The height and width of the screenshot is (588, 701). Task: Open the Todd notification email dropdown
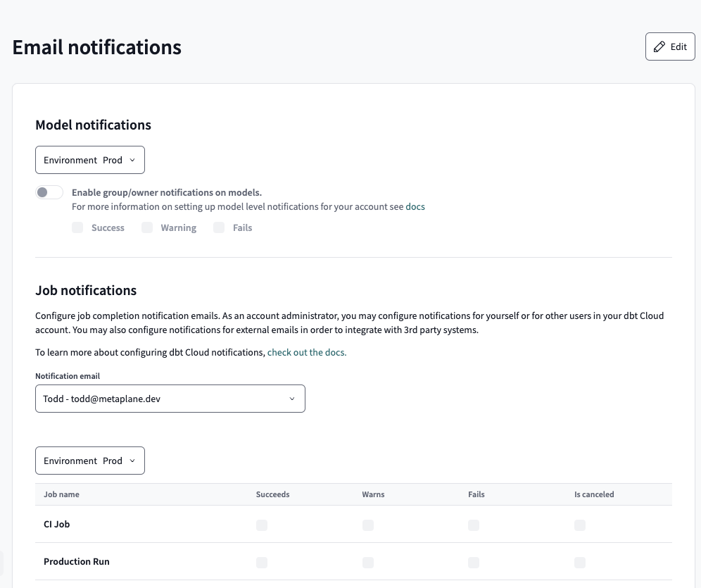pyautogui.click(x=170, y=399)
